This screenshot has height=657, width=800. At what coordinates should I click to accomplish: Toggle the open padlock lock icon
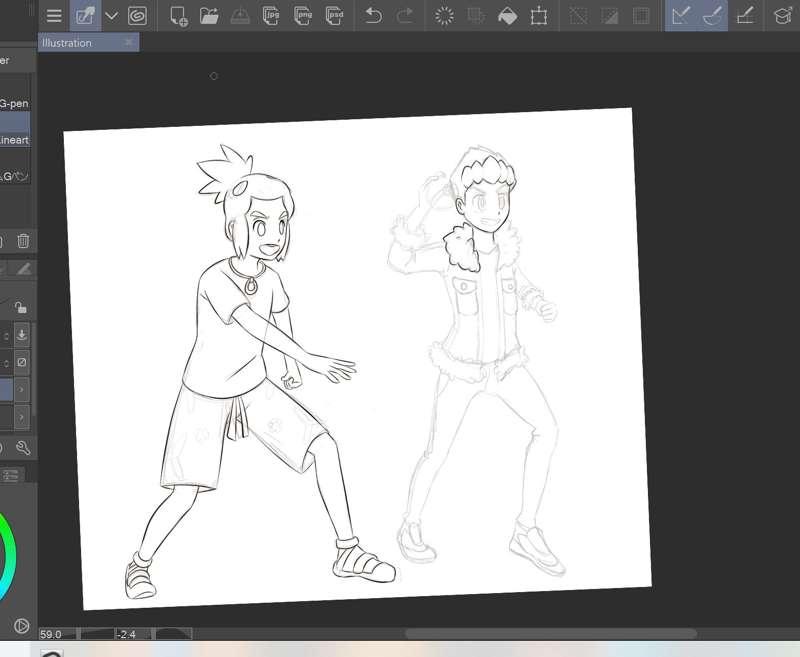coord(20,307)
